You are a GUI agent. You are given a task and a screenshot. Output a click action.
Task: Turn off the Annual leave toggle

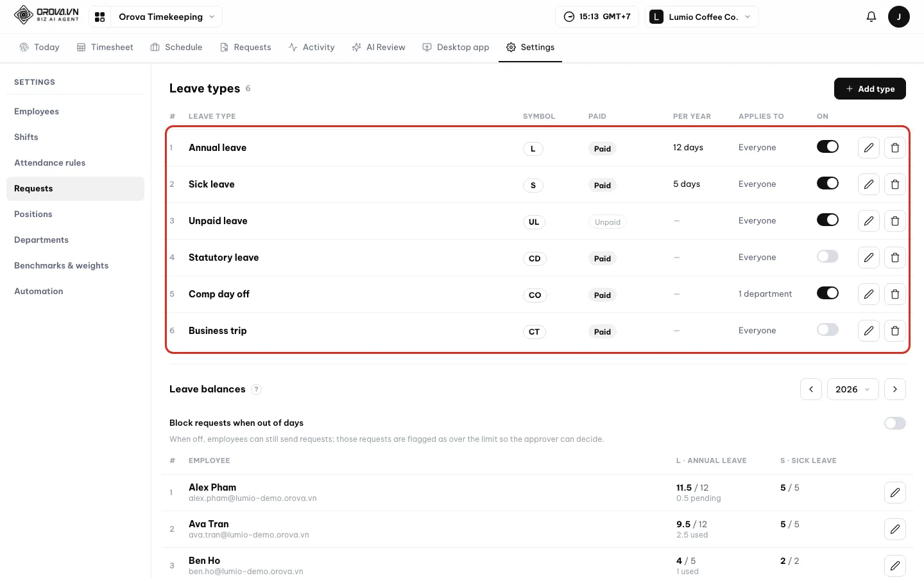pos(828,146)
